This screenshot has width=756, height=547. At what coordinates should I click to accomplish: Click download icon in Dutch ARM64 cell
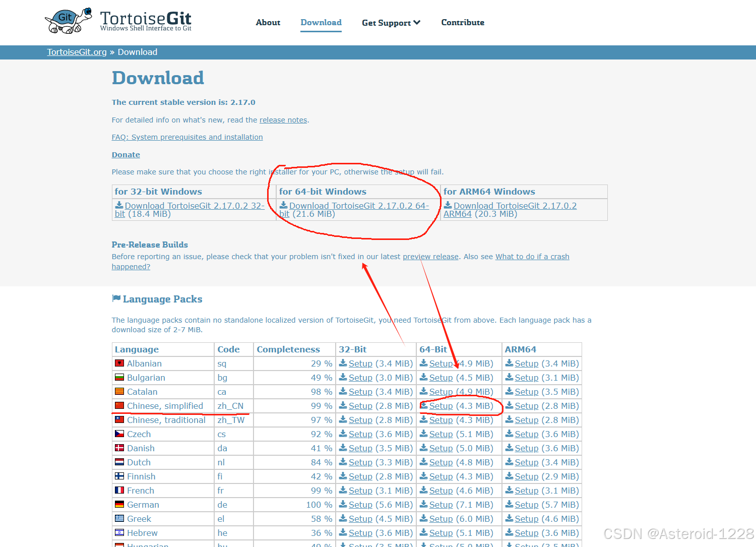(510, 462)
